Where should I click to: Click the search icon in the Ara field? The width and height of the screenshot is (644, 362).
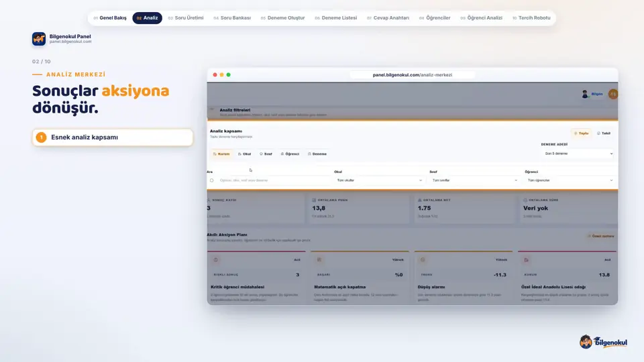211,180
